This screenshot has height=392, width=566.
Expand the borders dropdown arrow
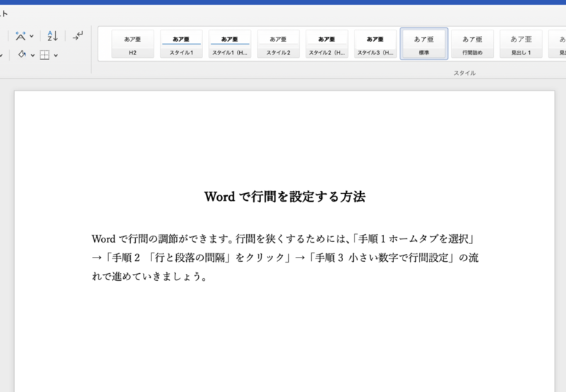coord(56,55)
